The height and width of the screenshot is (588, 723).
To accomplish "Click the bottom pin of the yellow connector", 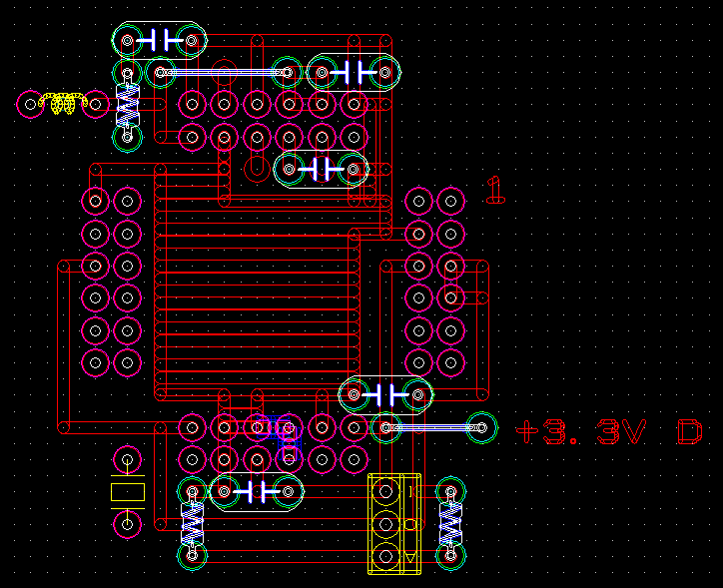I will (x=385, y=556).
